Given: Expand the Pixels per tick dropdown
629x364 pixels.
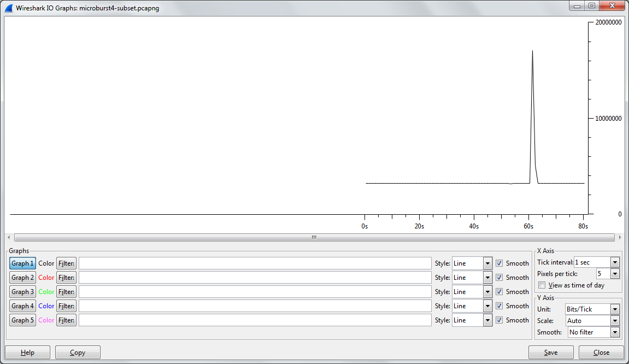Looking at the screenshot, I should coord(615,274).
